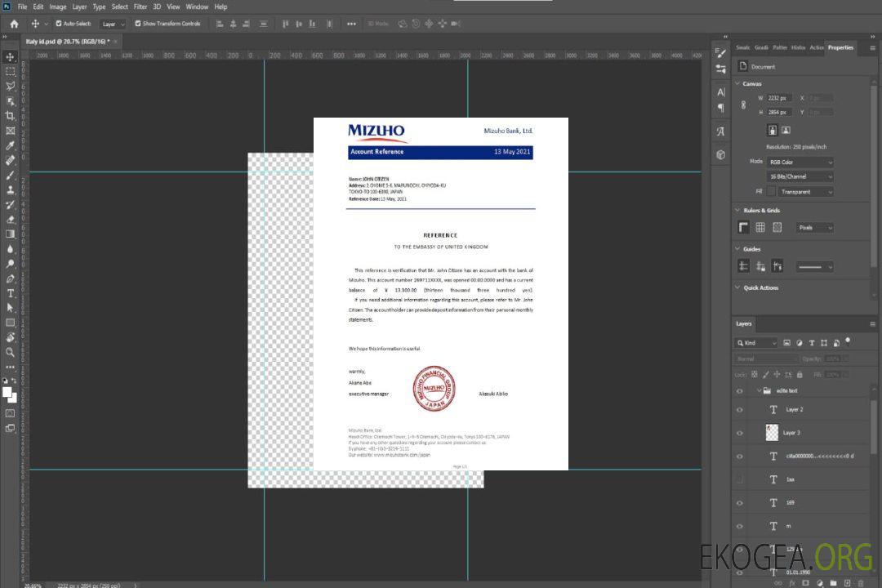Open the Pixels units dropdown
The image size is (882, 588).
pyautogui.click(x=815, y=228)
